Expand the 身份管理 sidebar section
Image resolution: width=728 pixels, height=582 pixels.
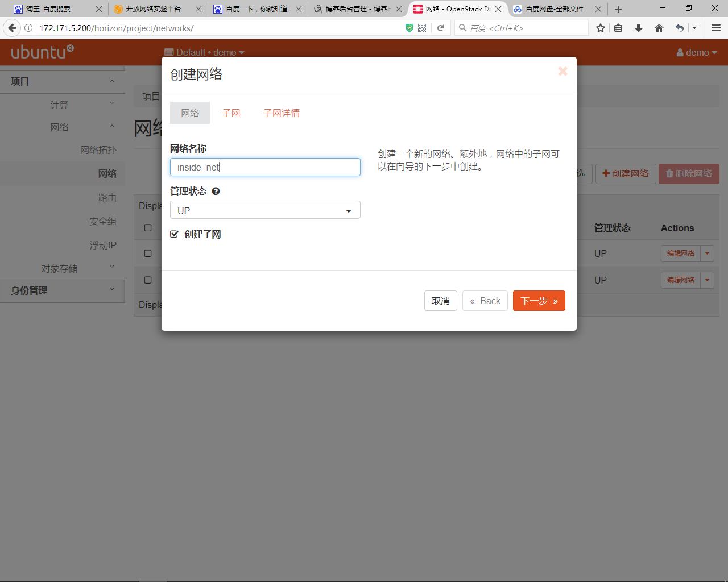[63, 290]
